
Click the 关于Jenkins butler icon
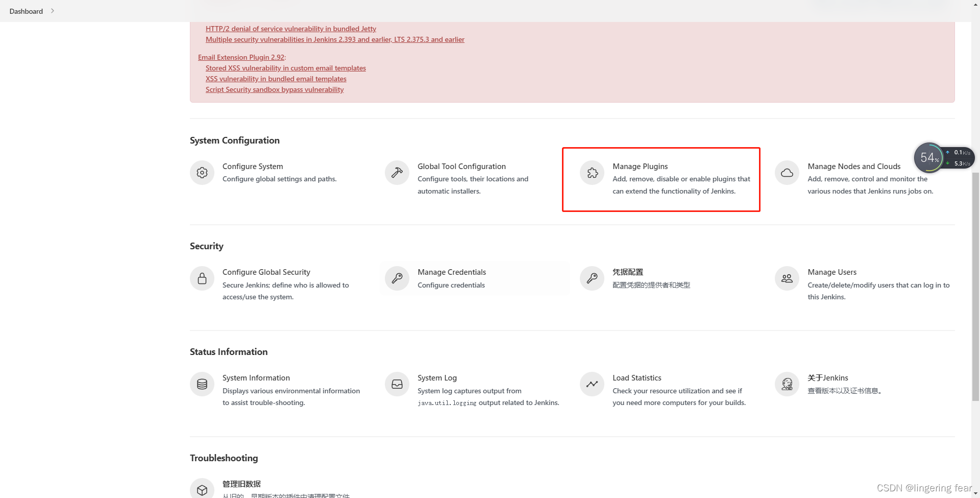pos(787,384)
